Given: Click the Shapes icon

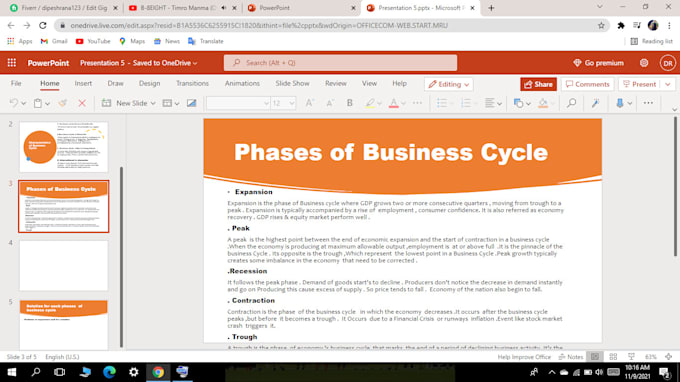Looking at the screenshot, I should click(518, 103).
